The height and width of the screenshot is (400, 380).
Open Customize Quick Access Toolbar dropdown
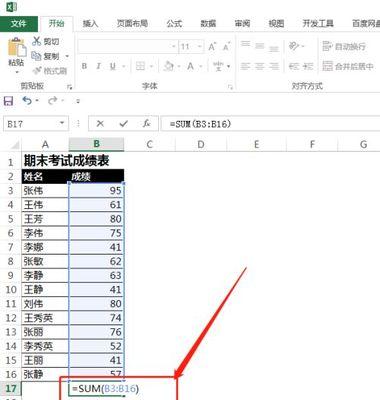pos(78,101)
